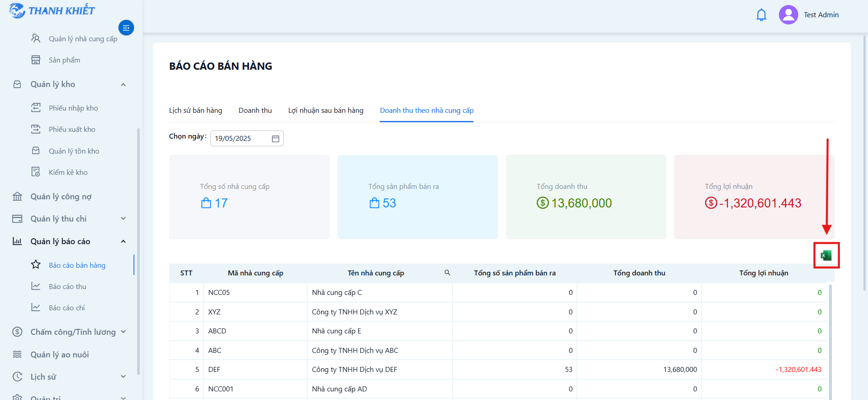
Task: Click the clock icon beside Lịch sử
Action: [x=17, y=376]
